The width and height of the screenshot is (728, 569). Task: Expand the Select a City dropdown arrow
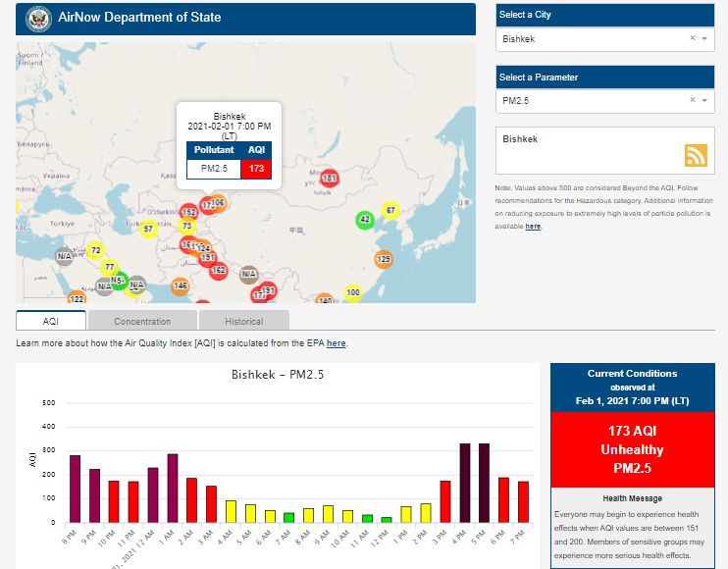704,39
